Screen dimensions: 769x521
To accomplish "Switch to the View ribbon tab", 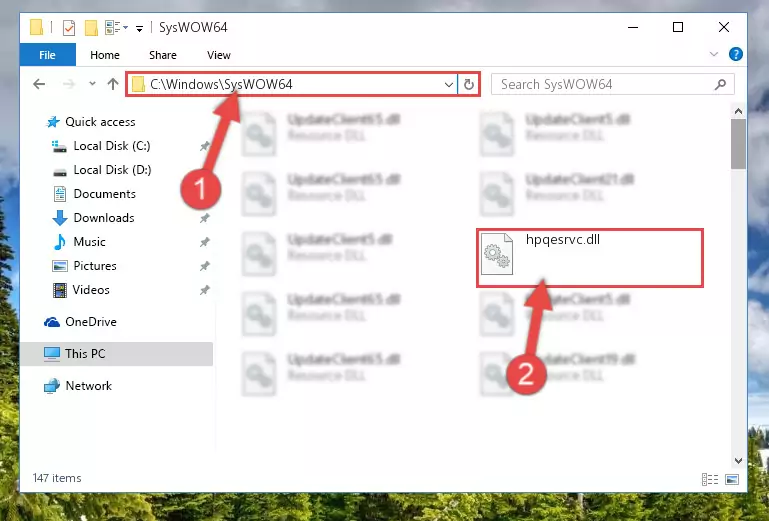I will click(219, 55).
